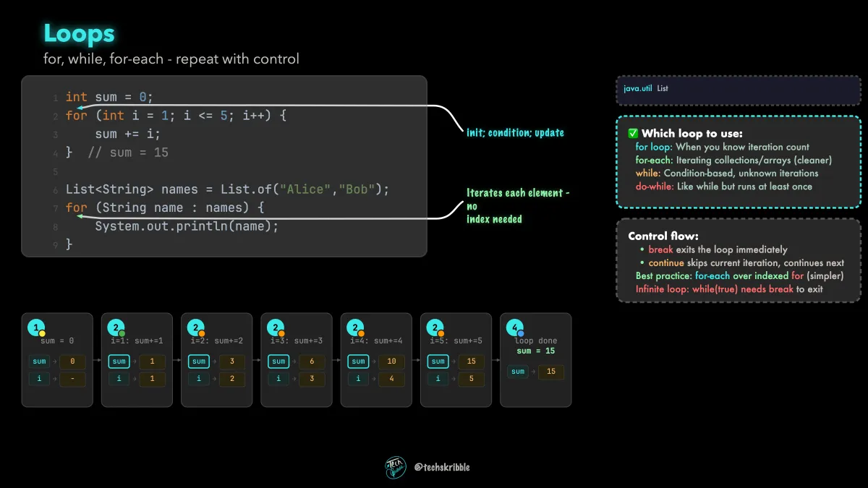Select step circle 1 on sum = 0 card

click(x=36, y=328)
